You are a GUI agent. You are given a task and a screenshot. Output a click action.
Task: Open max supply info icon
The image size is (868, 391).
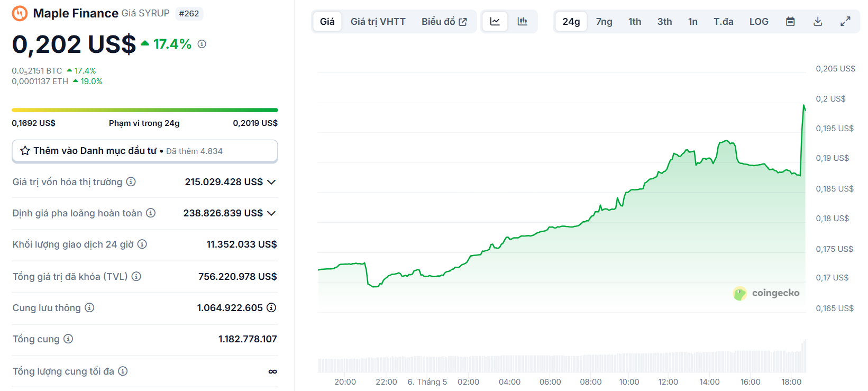click(123, 371)
